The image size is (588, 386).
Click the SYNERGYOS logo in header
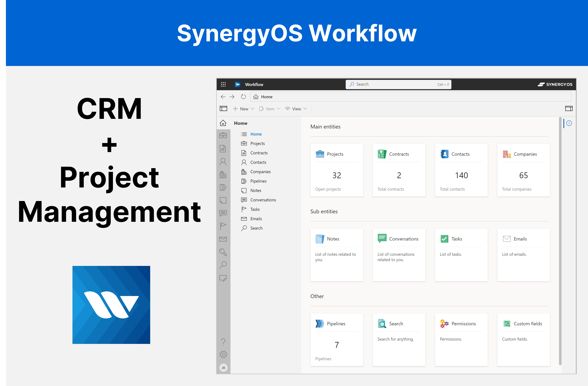click(555, 84)
